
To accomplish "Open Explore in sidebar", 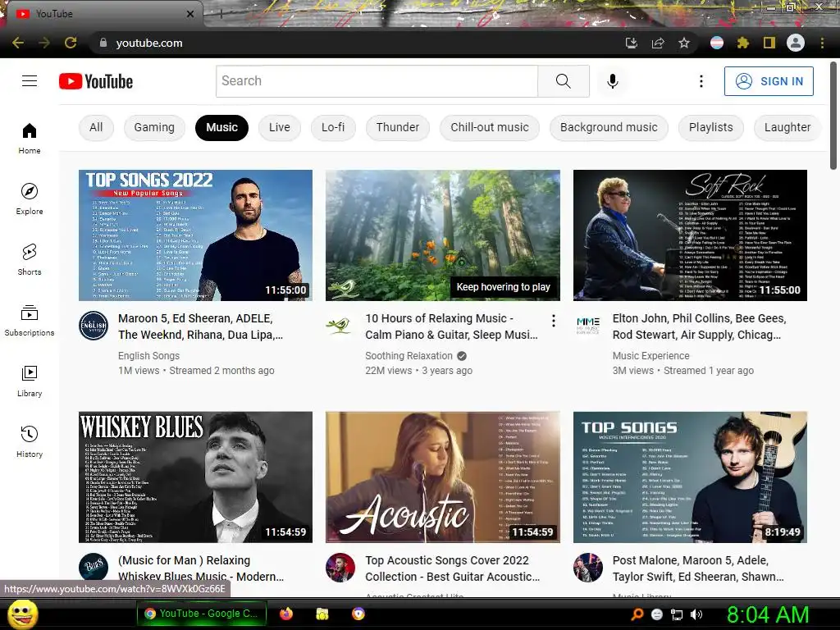I will [x=30, y=199].
